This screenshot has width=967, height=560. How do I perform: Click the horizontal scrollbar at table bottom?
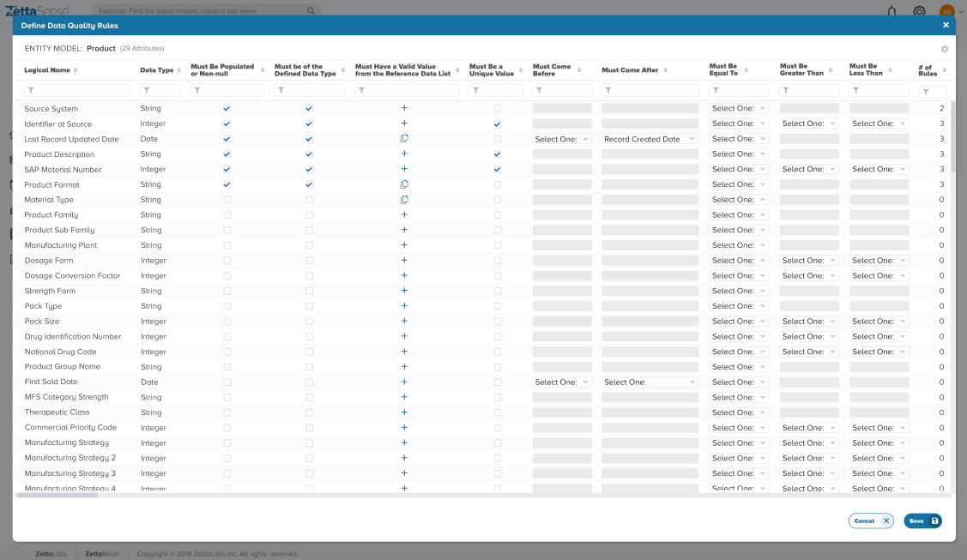pyautogui.click(x=57, y=495)
